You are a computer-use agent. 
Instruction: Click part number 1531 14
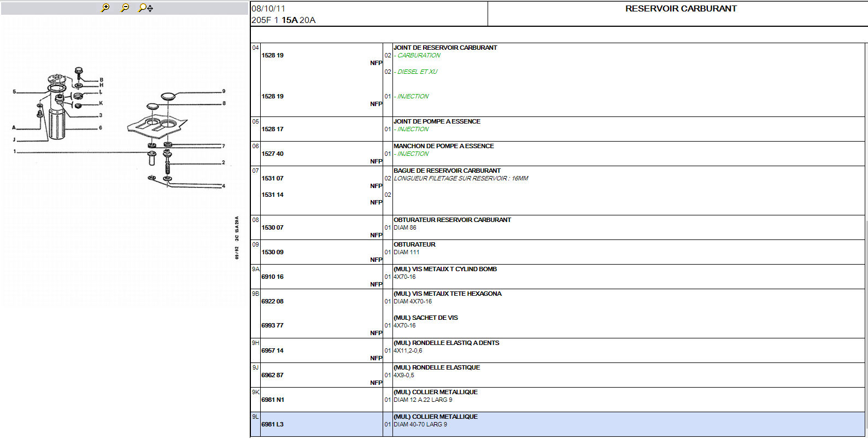[272, 195]
